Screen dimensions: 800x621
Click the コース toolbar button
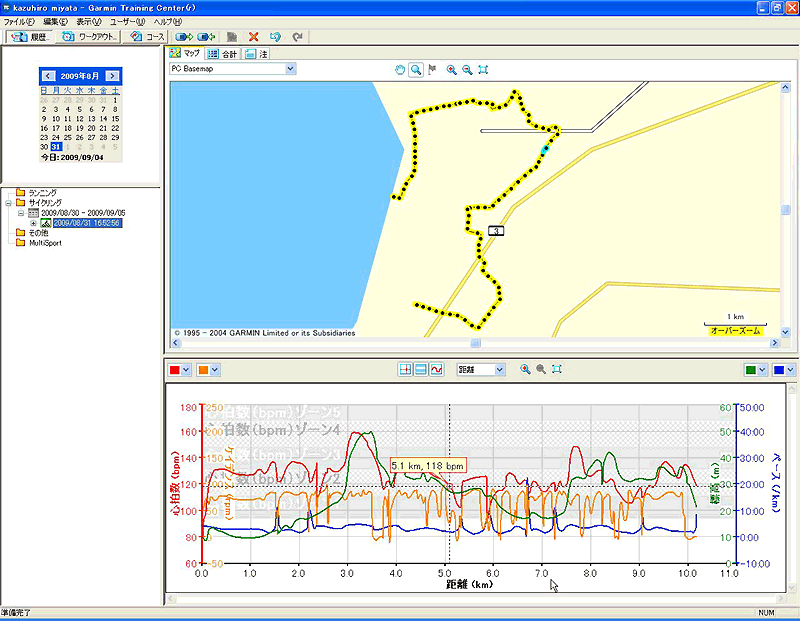tap(147, 37)
